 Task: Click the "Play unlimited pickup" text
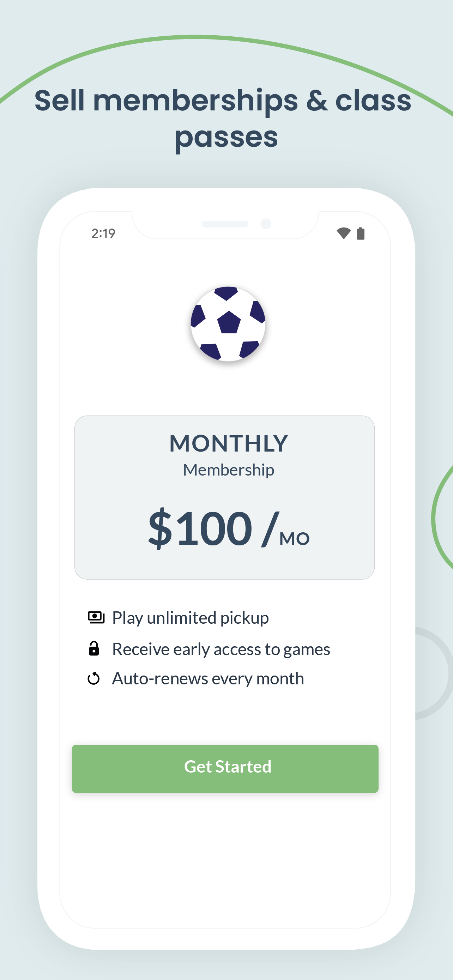pyautogui.click(x=190, y=618)
